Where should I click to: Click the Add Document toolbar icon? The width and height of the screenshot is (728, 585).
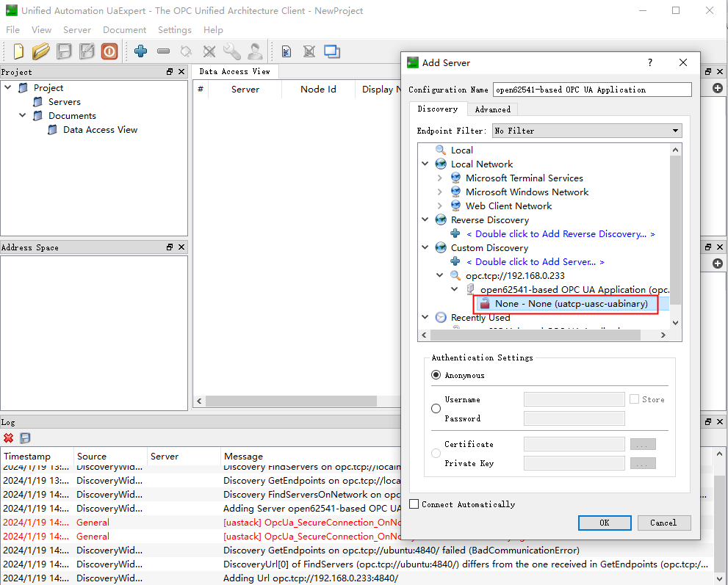tap(286, 51)
